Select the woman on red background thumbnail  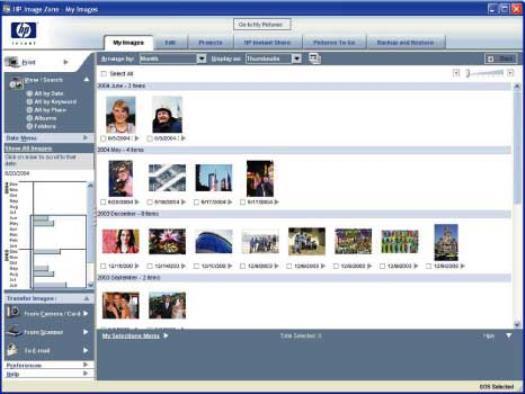121,241
